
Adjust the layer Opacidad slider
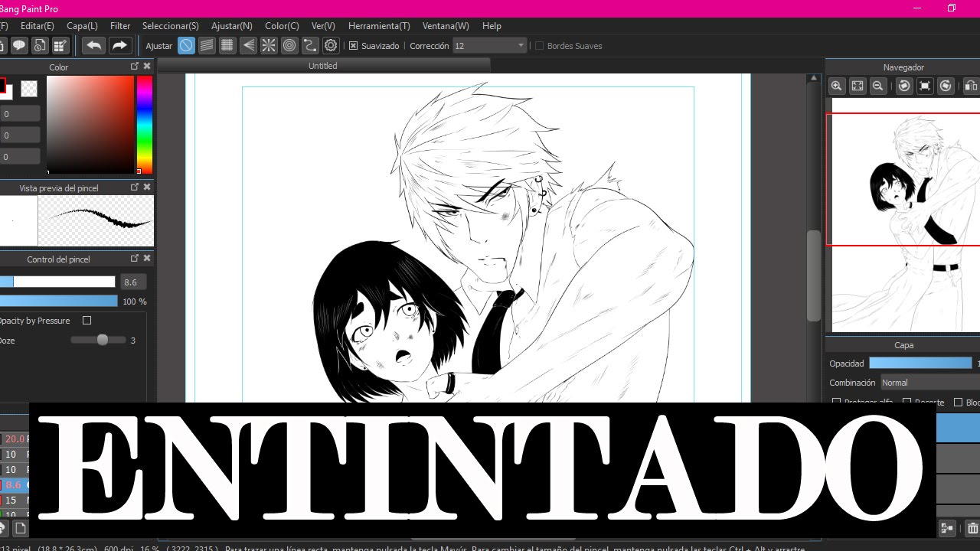[920, 364]
